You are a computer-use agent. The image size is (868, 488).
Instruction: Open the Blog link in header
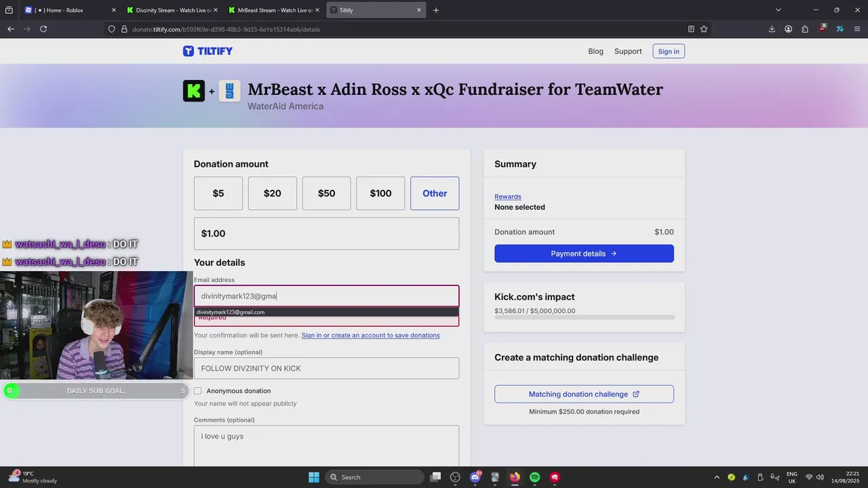point(596,52)
